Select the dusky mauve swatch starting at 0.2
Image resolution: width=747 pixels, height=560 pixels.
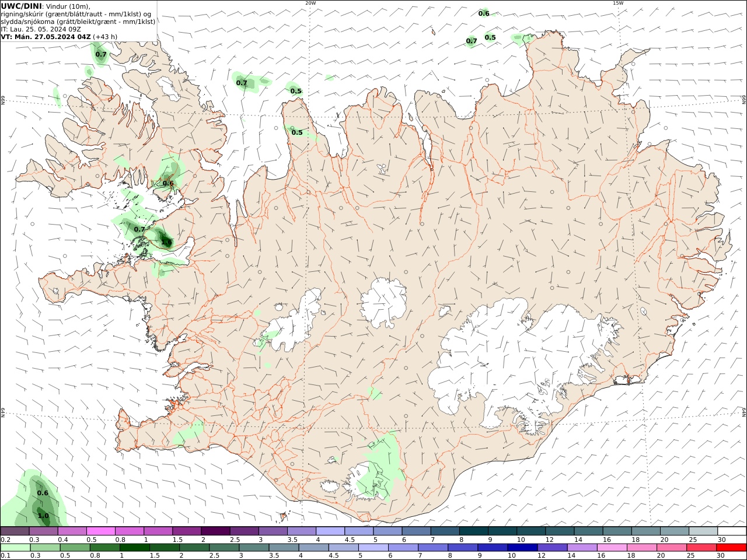coord(15,531)
